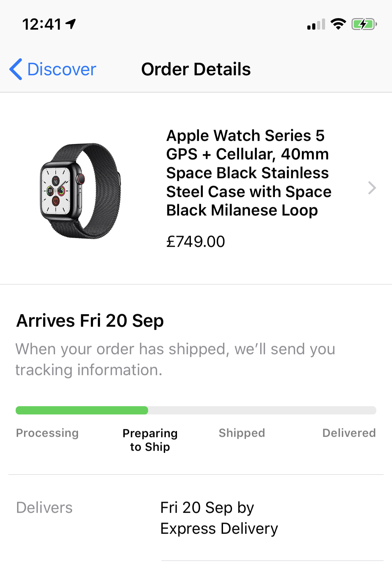Select the Apple Watch Series 5 product name
The width and height of the screenshot is (392, 564).
point(248,173)
